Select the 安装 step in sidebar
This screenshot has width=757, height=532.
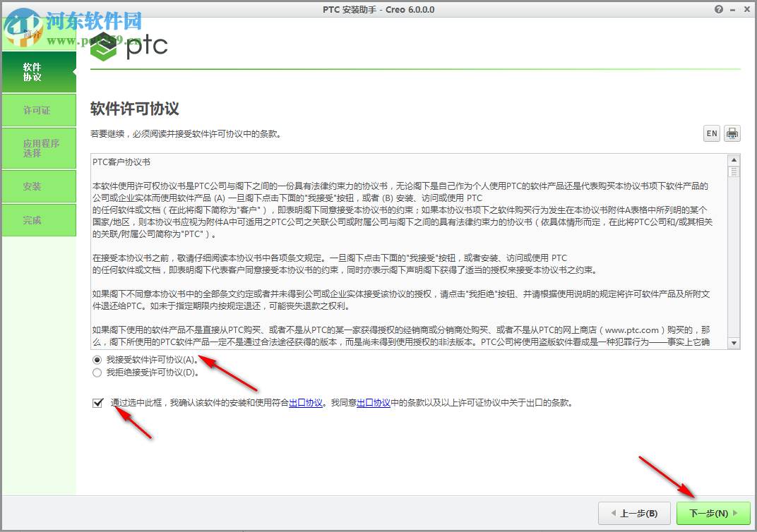click(x=38, y=186)
